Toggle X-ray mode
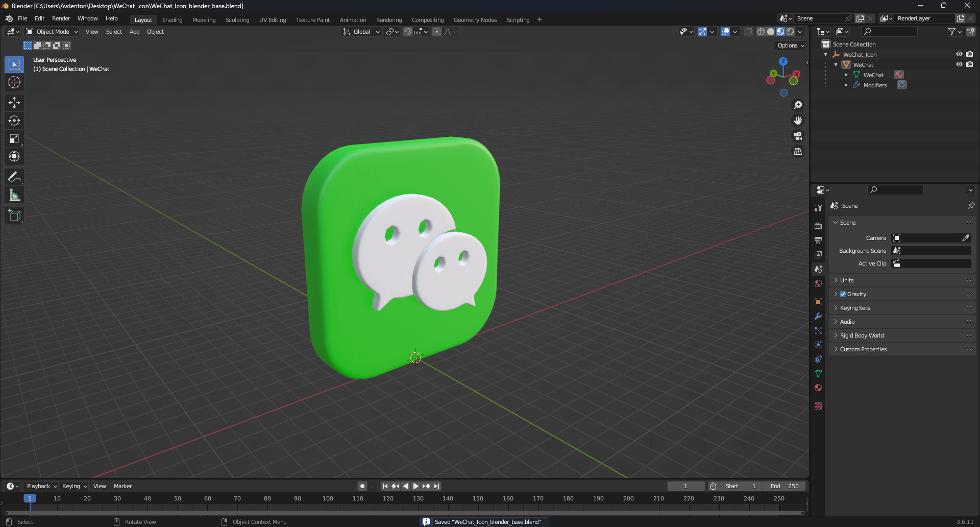 748,32
